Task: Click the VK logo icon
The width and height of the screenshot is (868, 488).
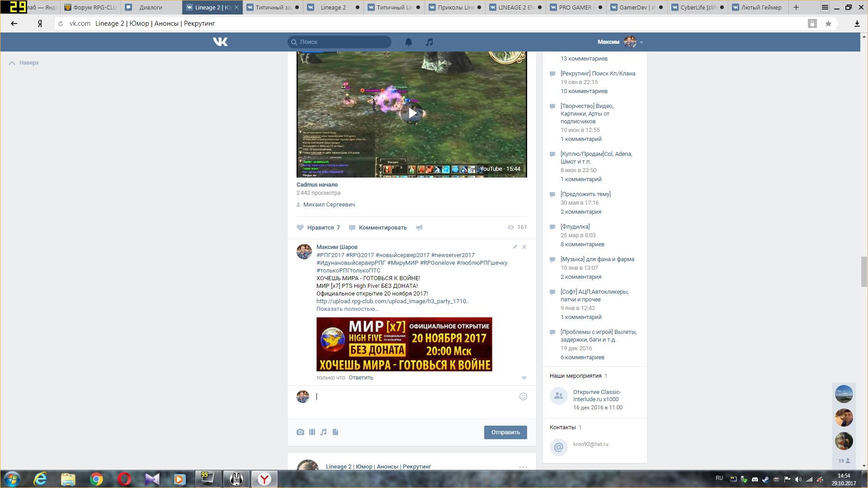Action: (x=220, y=42)
